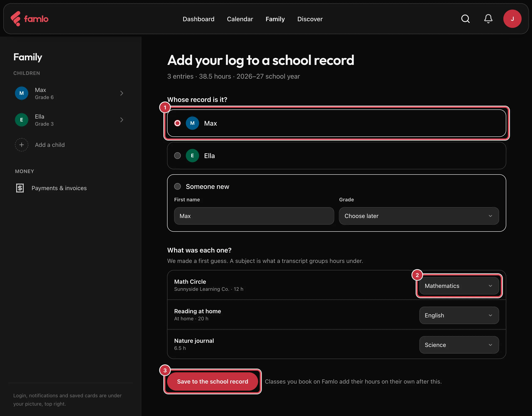Screen dimensions: 532x416
Task: Click the Ella name in the record option
Action: (x=209, y=156)
